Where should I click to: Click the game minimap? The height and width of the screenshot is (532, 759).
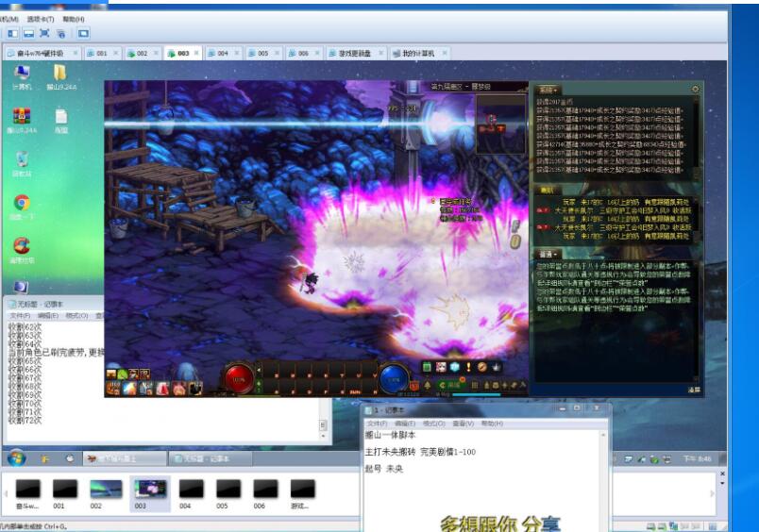501,124
